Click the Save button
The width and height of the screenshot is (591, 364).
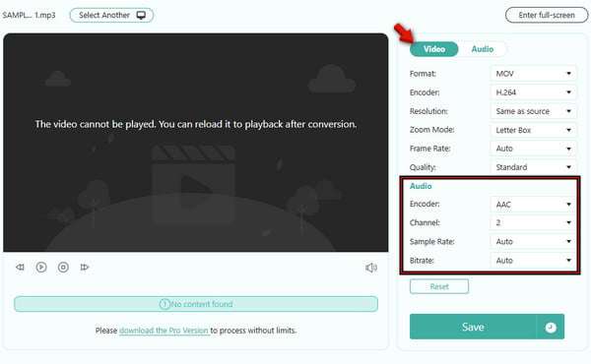coord(473,328)
